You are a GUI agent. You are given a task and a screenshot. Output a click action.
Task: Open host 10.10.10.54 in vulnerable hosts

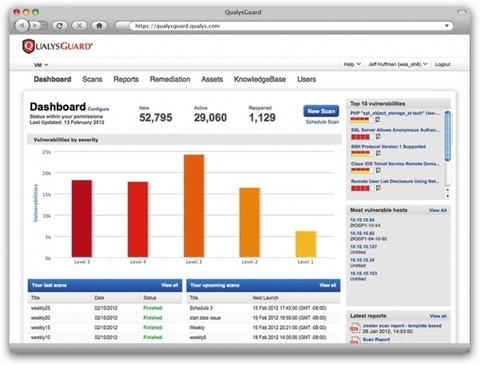(x=362, y=220)
